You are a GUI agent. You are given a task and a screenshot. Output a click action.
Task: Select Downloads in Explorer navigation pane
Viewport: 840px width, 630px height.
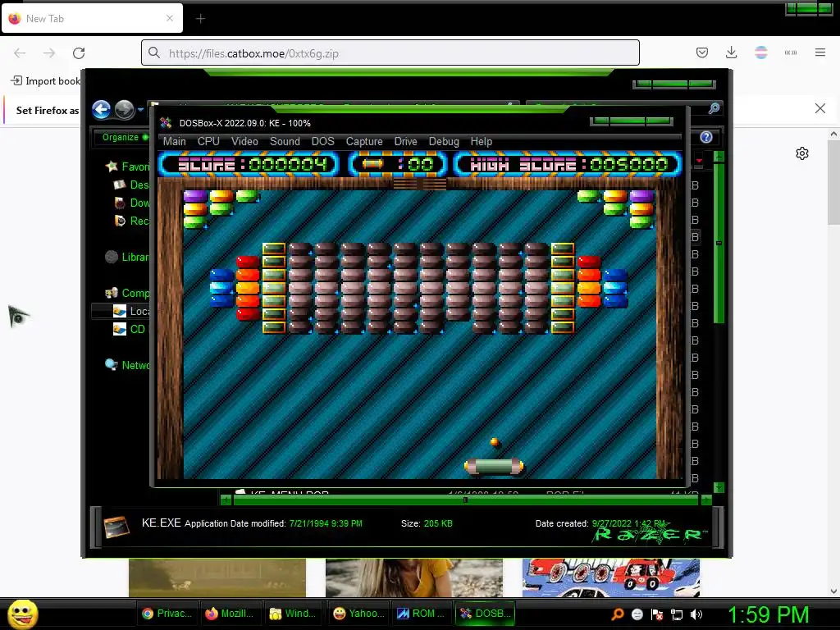(x=132, y=203)
